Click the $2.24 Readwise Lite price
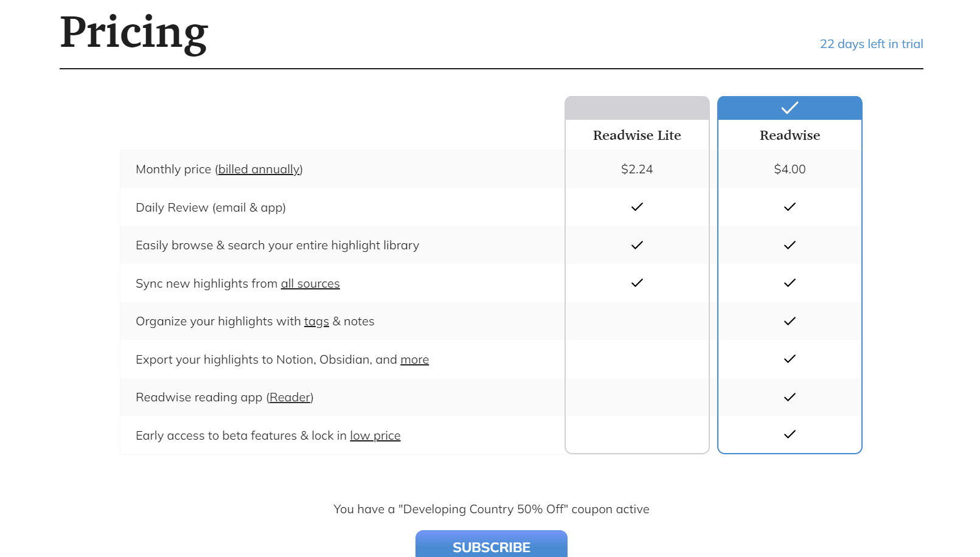980x557 pixels. [637, 169]
